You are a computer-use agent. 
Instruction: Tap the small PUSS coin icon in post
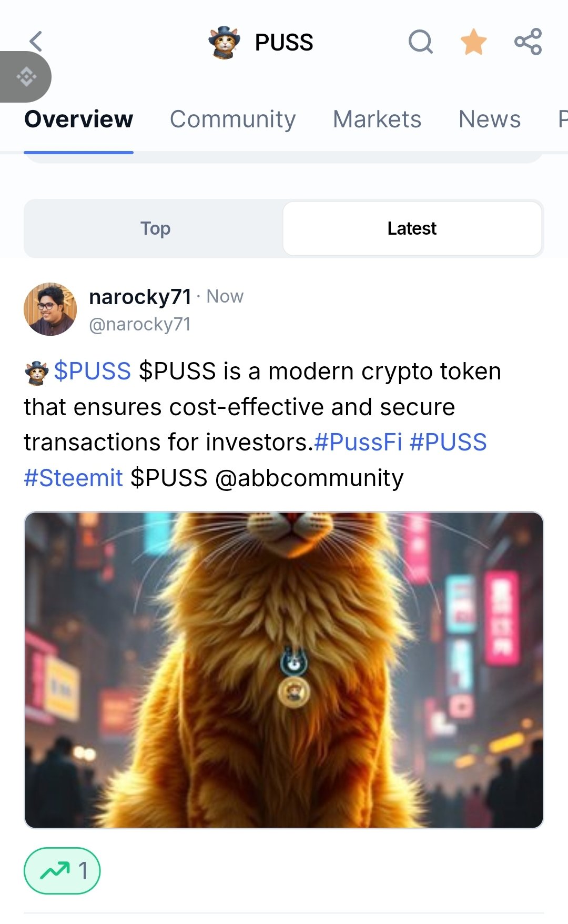tap(37, 373)
